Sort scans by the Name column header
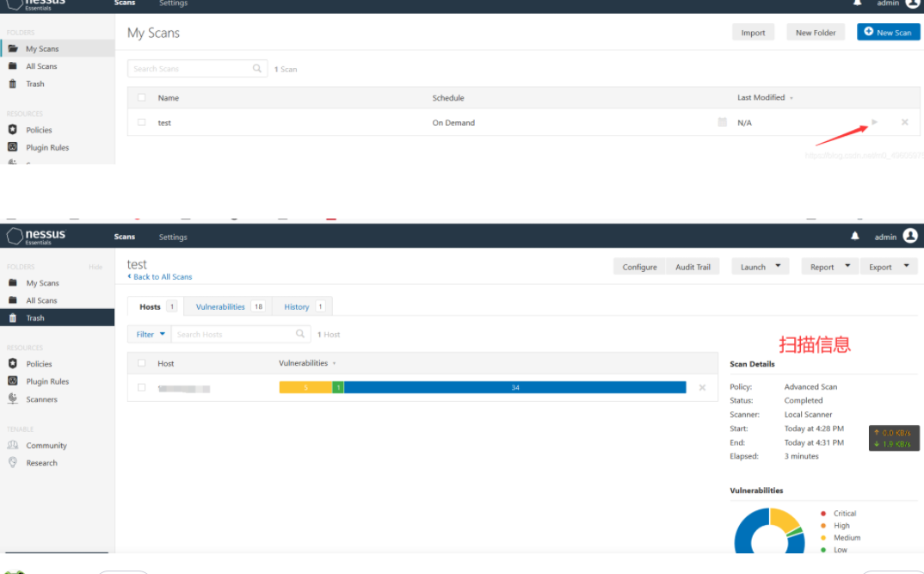Screen dimensions: 924x574 click(168, 98)
